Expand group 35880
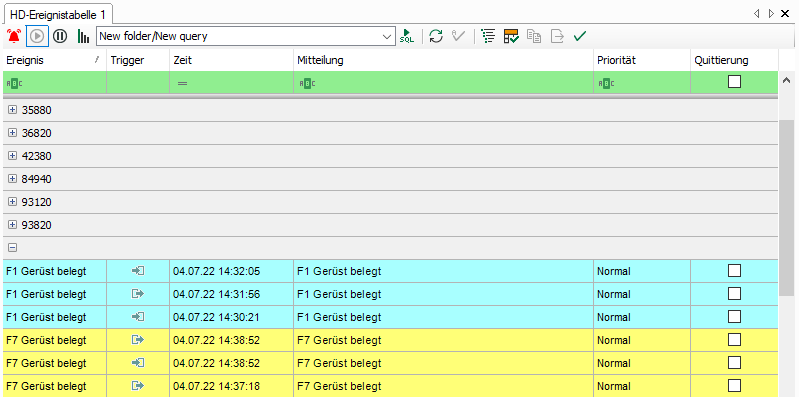Image resolution: width=799 pixels, height=397 pixels. pos(13,110)
